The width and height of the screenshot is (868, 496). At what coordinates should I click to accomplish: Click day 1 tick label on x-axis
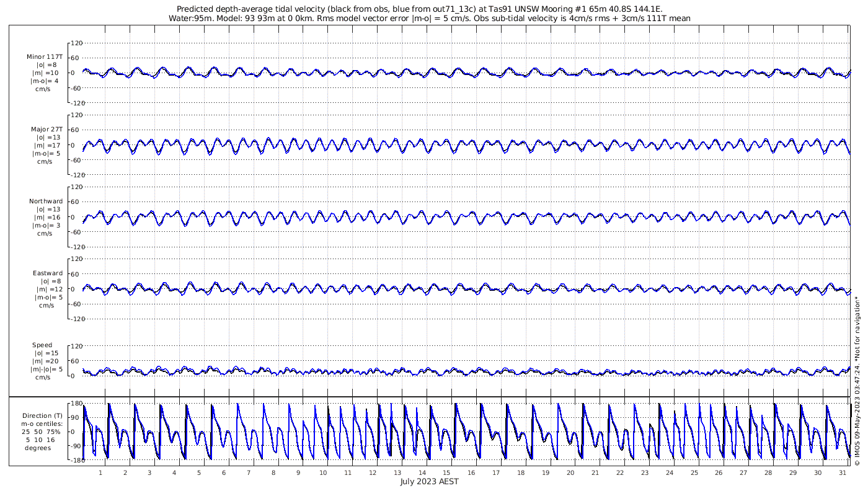(x=100, y=472)
